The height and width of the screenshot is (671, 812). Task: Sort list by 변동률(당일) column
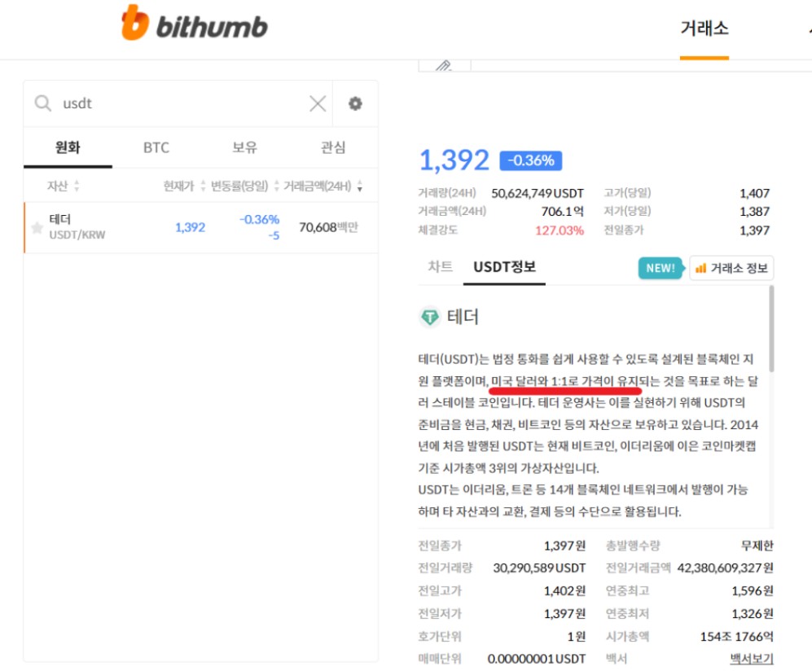tap(244, 186)
